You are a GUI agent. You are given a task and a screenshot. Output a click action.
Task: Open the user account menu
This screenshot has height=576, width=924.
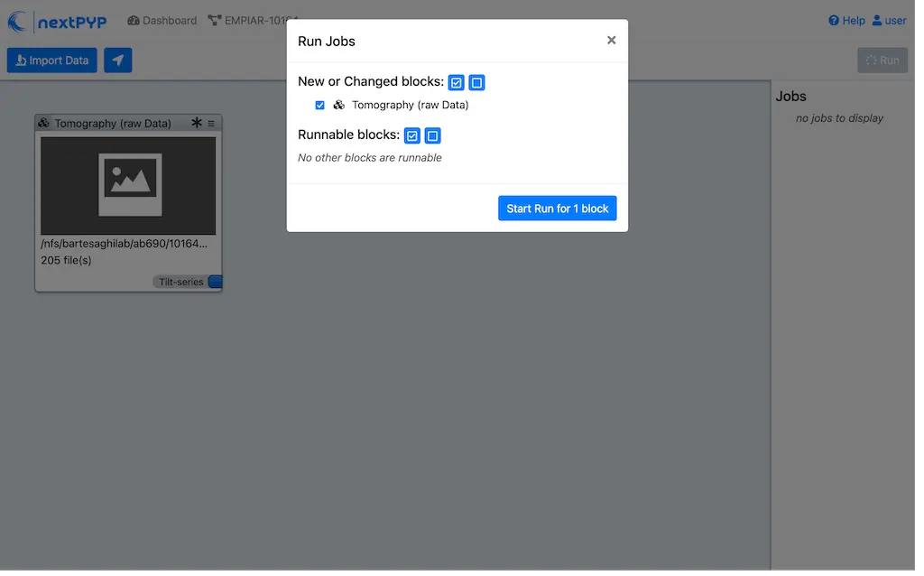pos(889,21)
